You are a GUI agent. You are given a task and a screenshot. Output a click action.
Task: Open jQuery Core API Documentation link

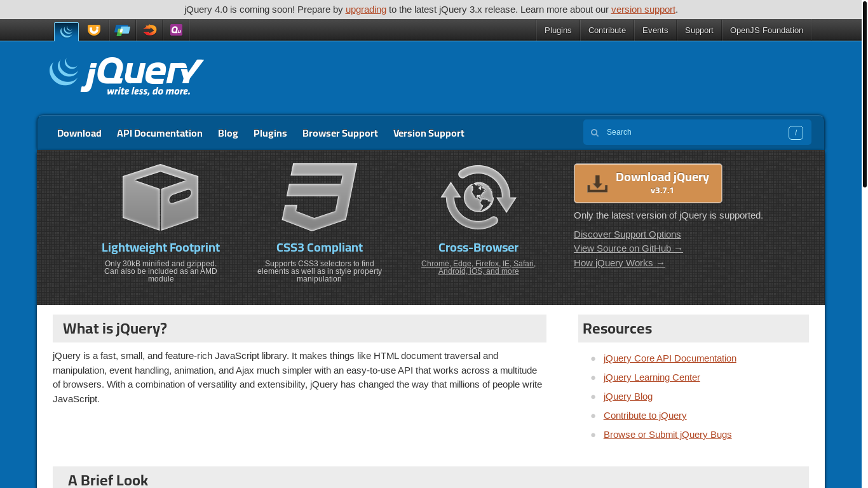click(670, 358)
